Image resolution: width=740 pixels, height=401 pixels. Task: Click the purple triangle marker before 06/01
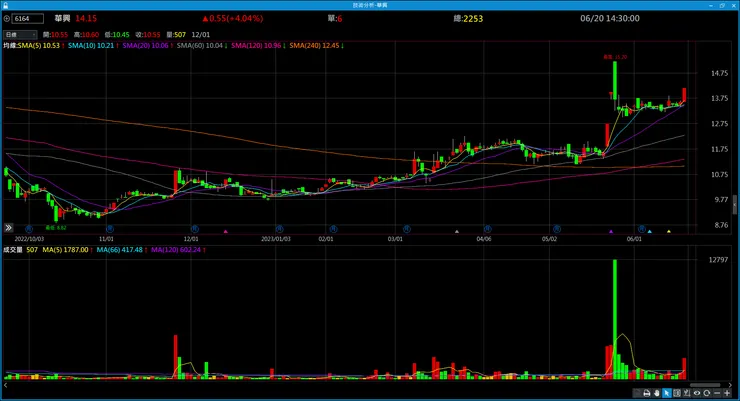pos(611,231)
